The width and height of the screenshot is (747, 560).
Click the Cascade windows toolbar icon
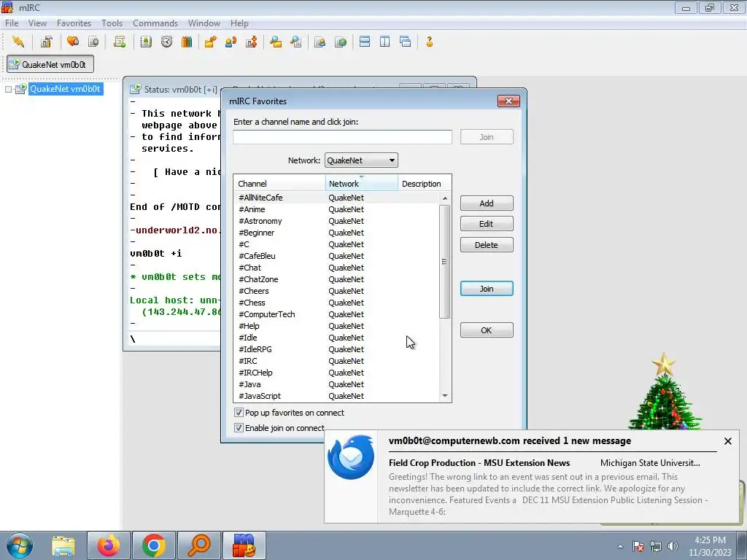pos(406,42)
